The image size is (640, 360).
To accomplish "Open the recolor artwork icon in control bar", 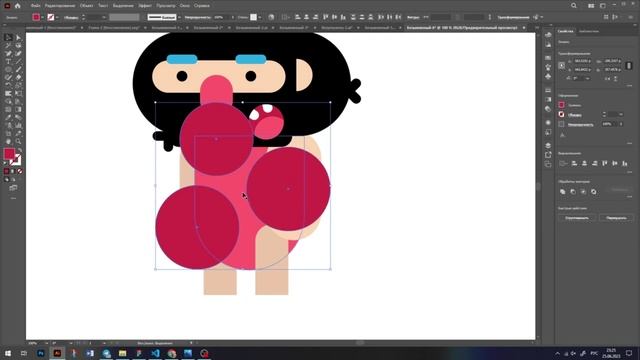I will pyautogui.click(x=271, y=17).
